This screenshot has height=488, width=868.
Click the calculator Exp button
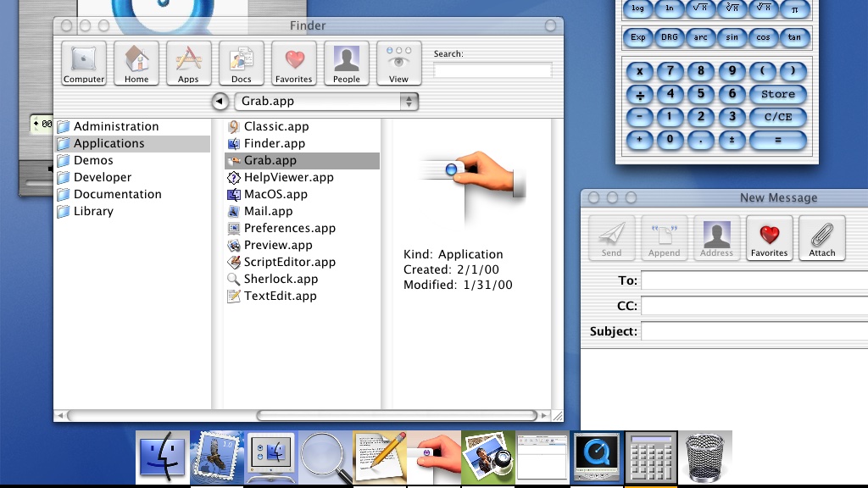click(x=637, y=37)
